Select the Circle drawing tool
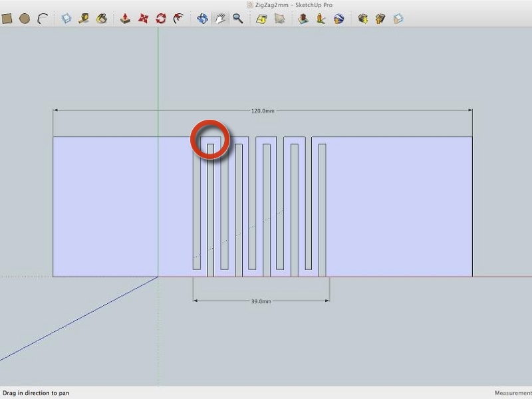 point(25,19)
